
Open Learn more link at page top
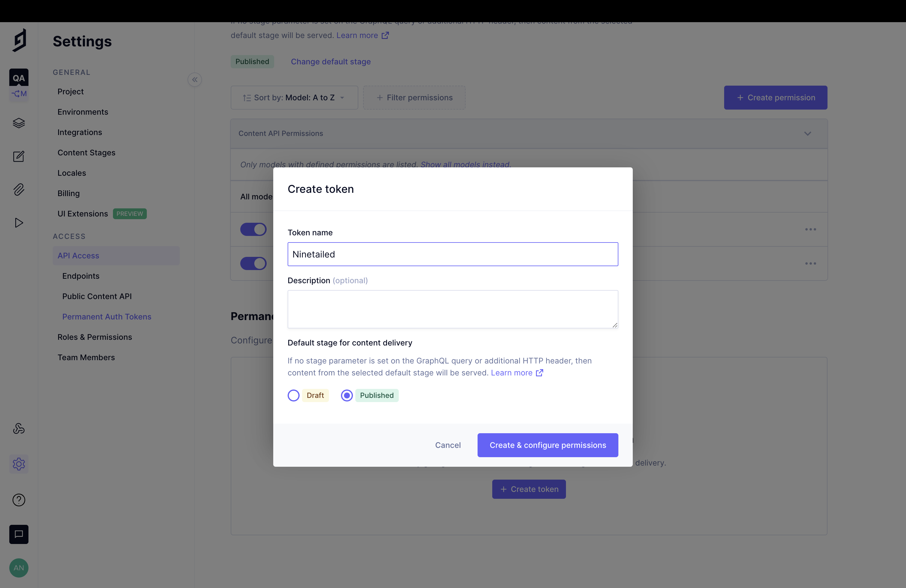click(357, 35)
